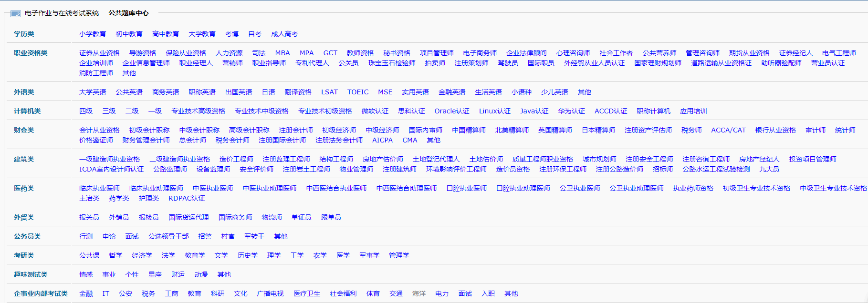
Task: Click the Oracle认证 link
Action: coord(452,111)
